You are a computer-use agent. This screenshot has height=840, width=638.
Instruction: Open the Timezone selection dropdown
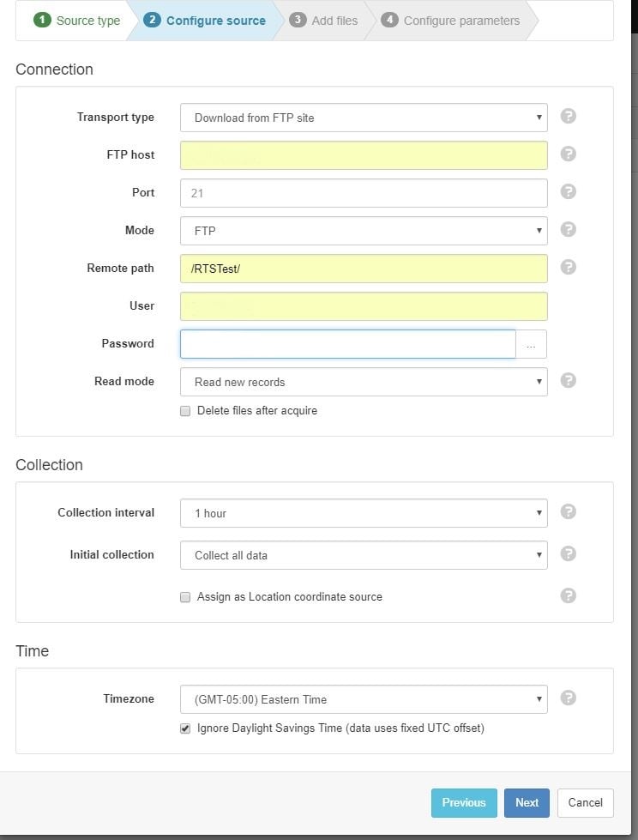click(364, 698)
